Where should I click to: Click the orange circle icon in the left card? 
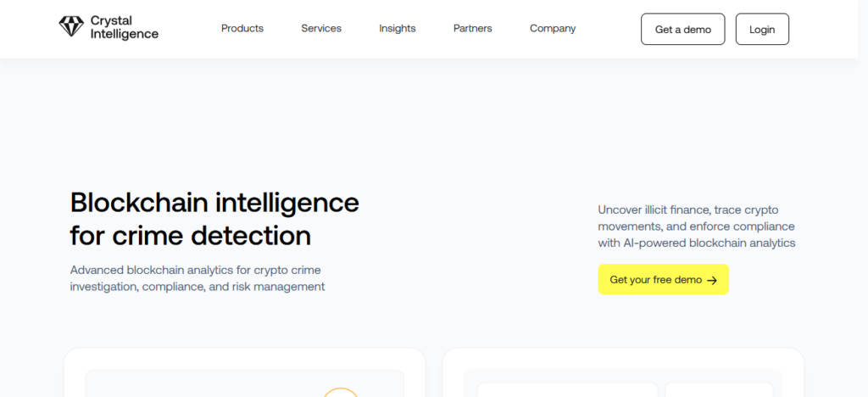[x=341, y=393]
